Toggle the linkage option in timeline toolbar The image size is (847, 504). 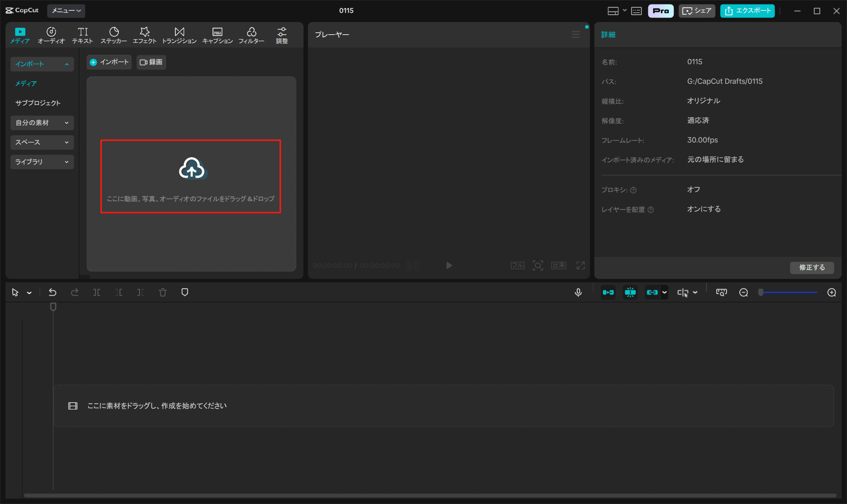coord(652,293)
